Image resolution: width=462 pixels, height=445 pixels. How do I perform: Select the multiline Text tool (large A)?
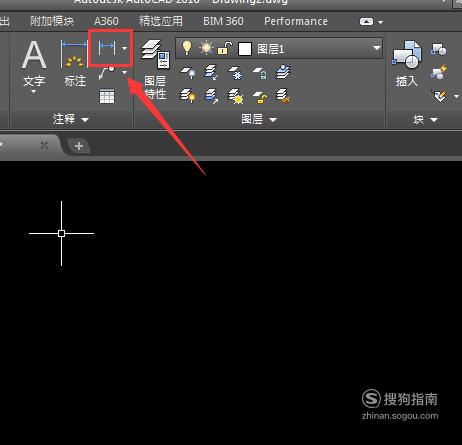click(34, 54)
